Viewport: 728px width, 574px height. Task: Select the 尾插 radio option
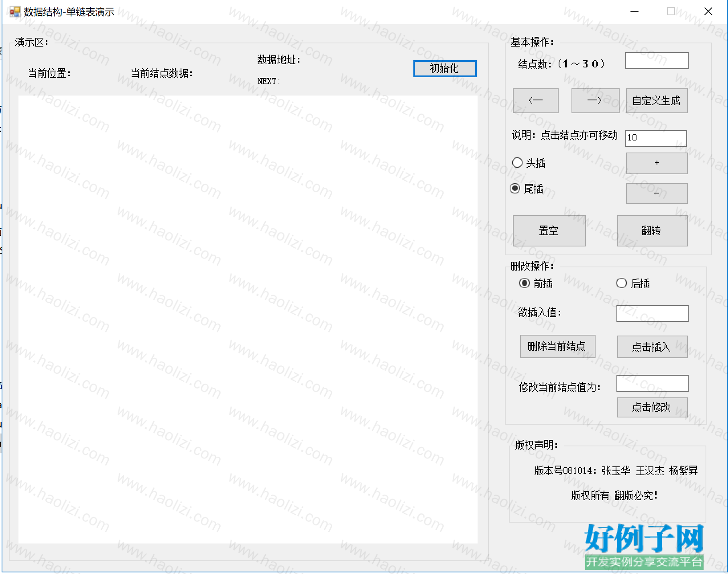pos(527,189)
